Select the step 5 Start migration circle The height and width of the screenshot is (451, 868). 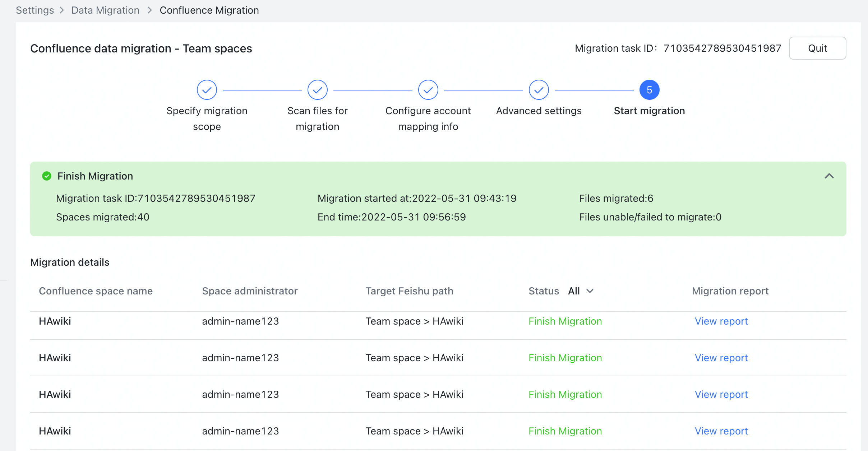click(649, 90)
